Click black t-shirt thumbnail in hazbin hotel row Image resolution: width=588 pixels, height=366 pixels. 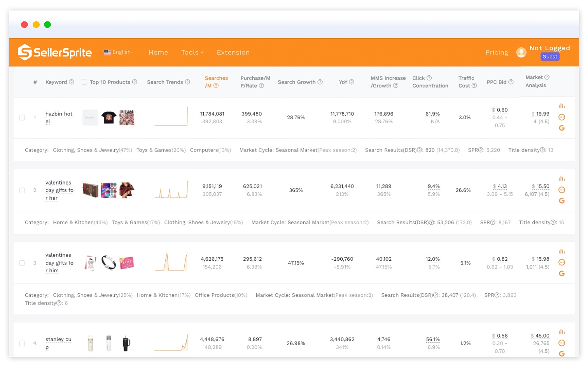pyautogui.click(x=108, y=117)
